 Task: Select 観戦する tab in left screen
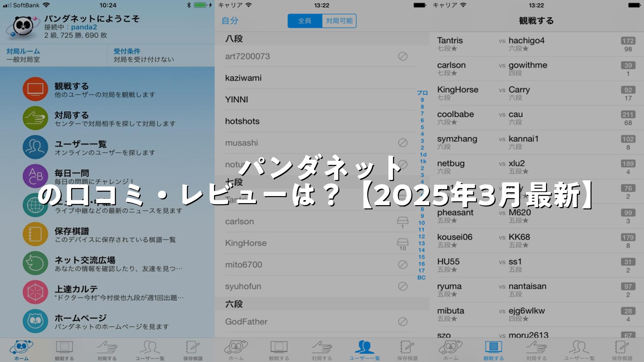[x=64, y=350]
